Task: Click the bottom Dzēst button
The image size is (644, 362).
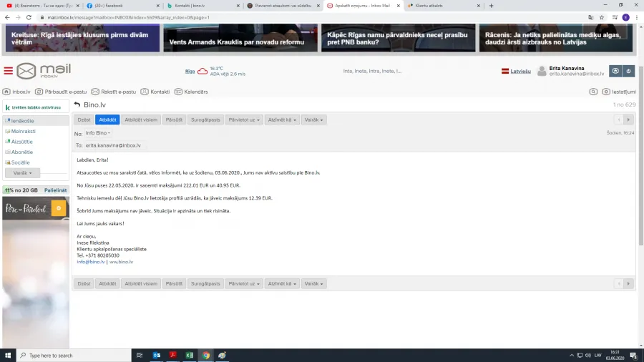Action: (x=84, y=283)
